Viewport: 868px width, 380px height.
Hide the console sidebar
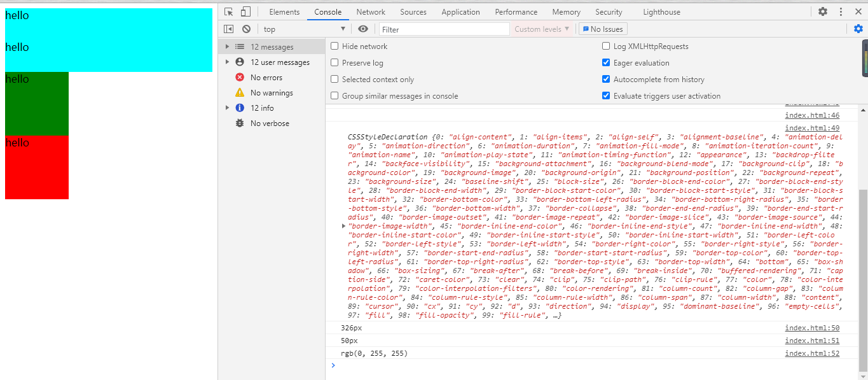(229, 29)
